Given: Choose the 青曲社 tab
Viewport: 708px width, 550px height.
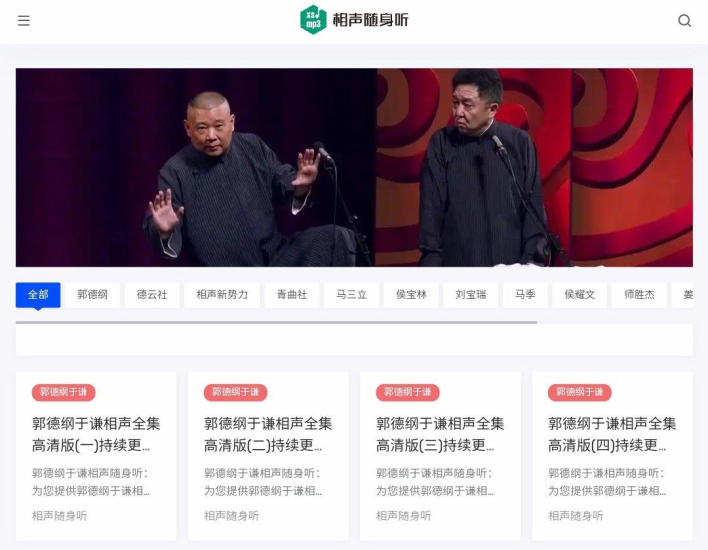Looking at the screenshot, I should click(292, 295).
